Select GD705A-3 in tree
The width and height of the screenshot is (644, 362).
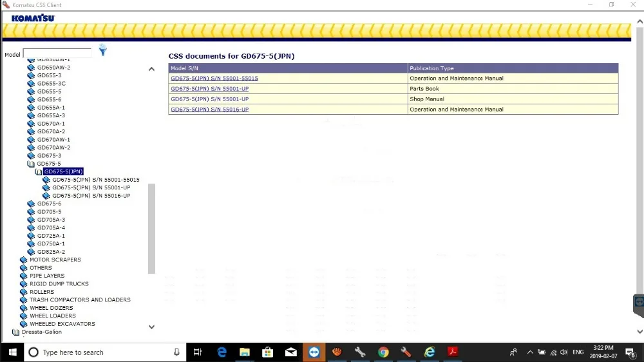(x=51, y=220)
